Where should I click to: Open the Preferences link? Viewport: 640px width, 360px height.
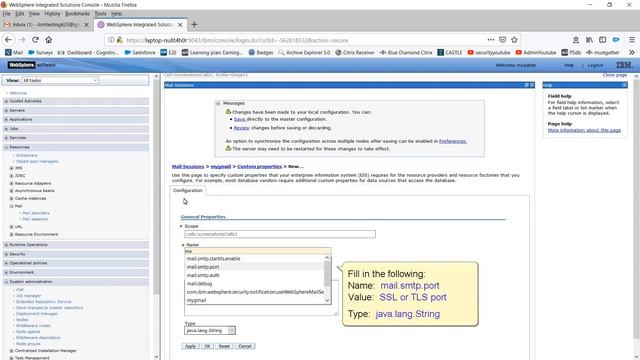453,141
